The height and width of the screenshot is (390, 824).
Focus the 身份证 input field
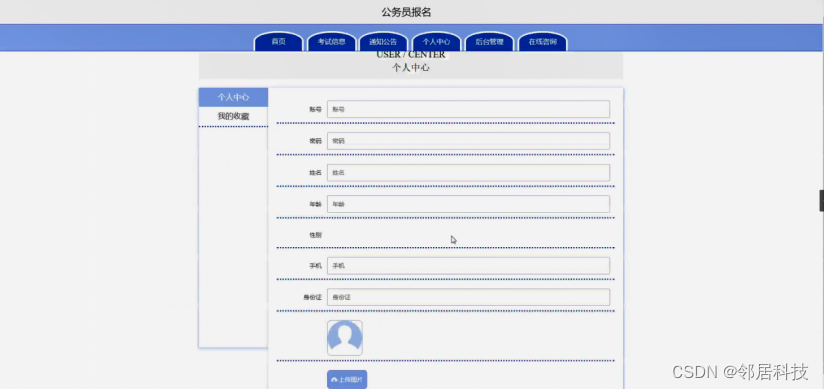[x=468, y=297]
